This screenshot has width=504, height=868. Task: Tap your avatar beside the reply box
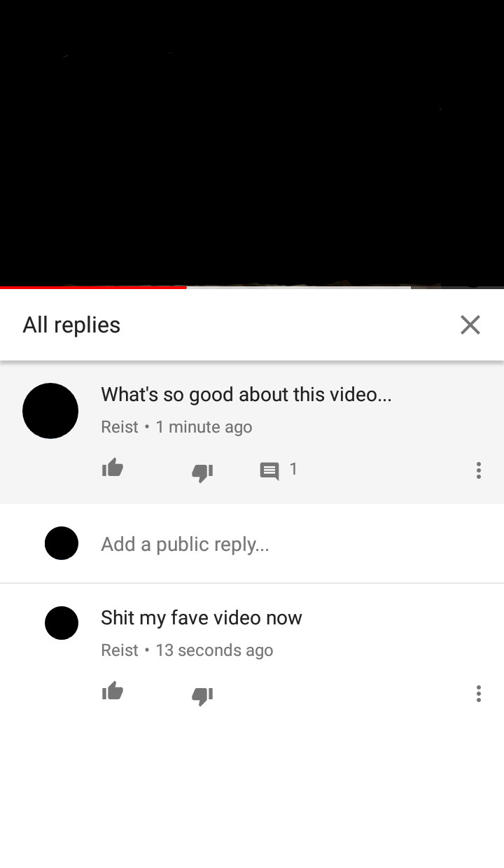click(62, 543)
